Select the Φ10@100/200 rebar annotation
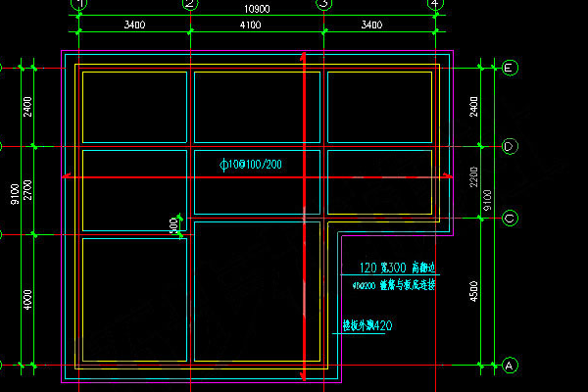The height and width of the screenshot is (392, 588). [x=251, y=165]
